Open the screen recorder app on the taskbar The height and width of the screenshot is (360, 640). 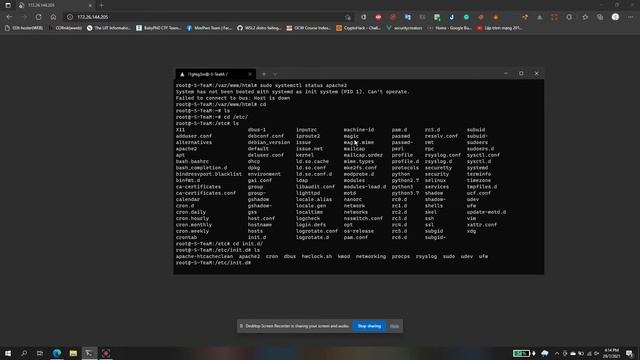[106, 353]
